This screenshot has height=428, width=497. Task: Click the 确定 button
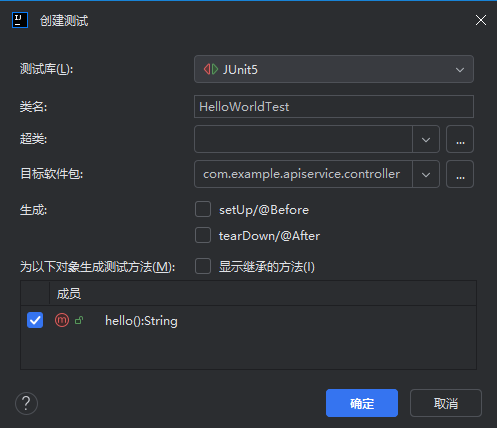[362, 403]
